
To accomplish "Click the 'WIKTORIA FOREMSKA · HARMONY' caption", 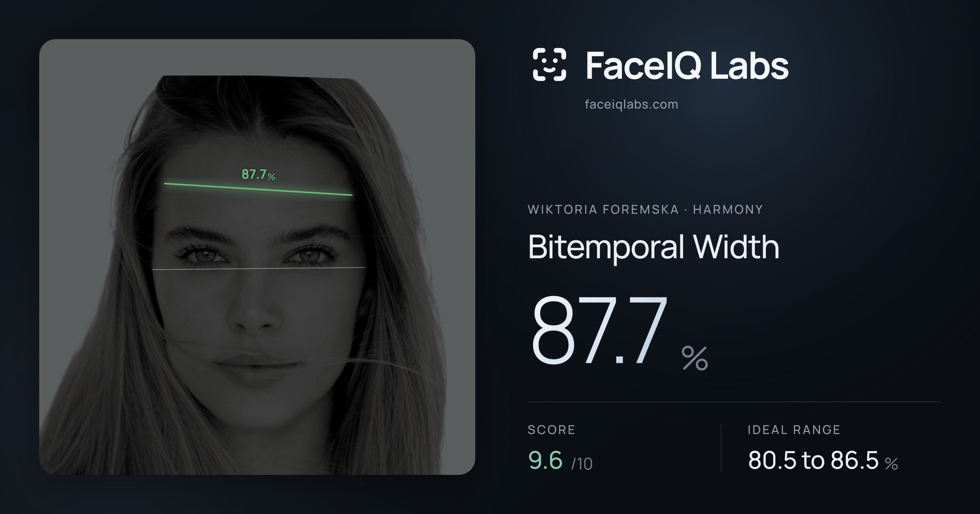I will [x=645, y=210].
